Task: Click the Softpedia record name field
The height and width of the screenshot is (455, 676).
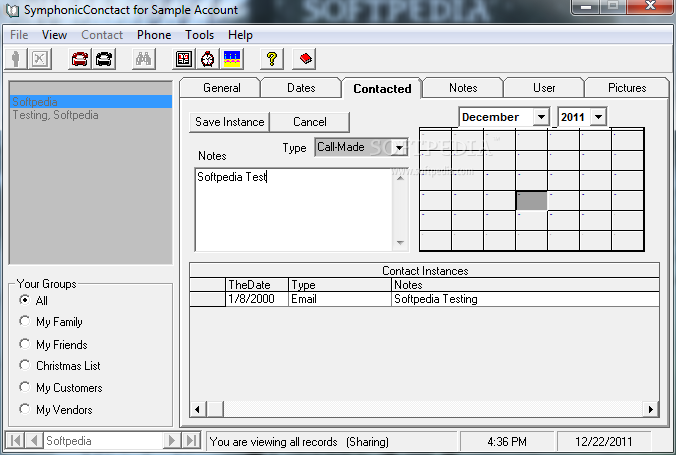Action: tap(103, 441)
